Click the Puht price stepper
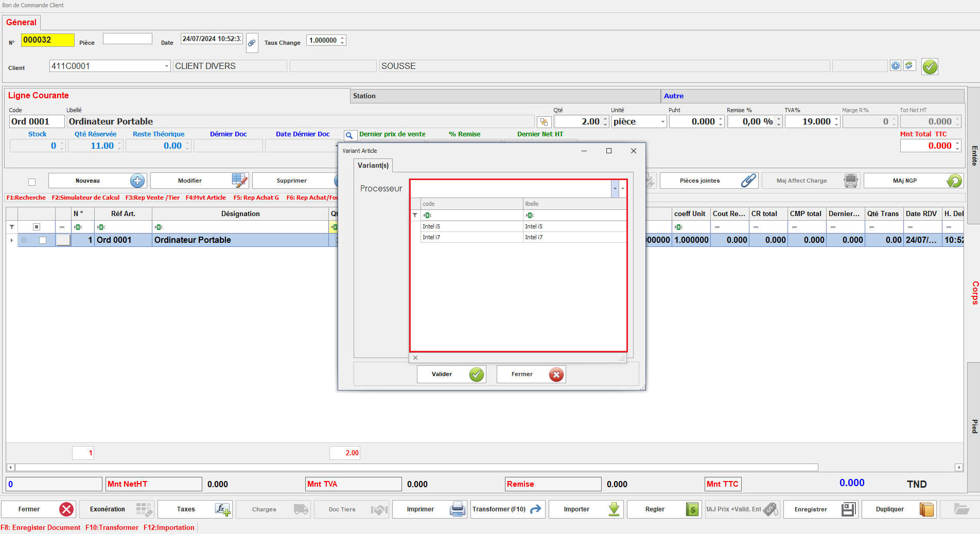Viewport: 980px width, 534px height. pos(721,122)
